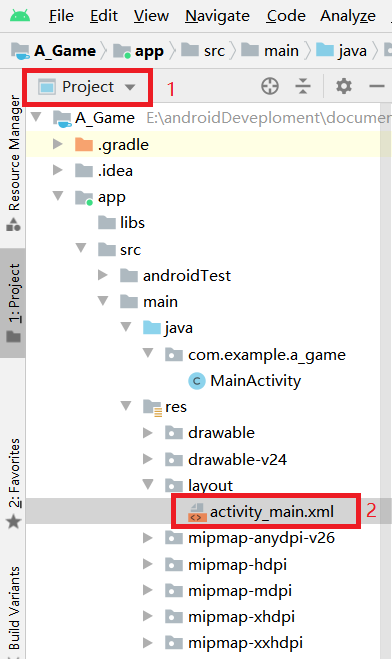Collapse the A_Game root node arrow
The image size is (392, 659).
[37, 117]
